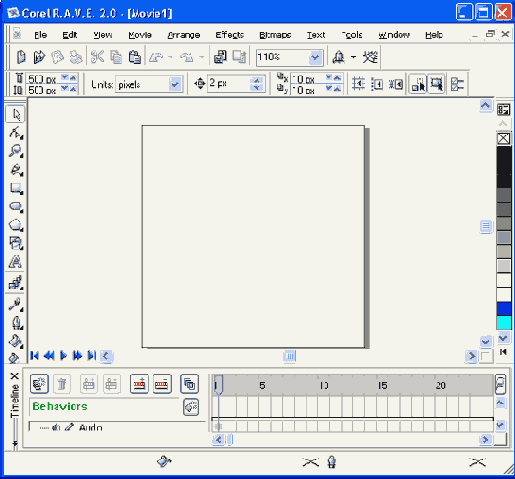Select the no-color X swatch
This screenshot has width=515, height=479.
point(504,139)
